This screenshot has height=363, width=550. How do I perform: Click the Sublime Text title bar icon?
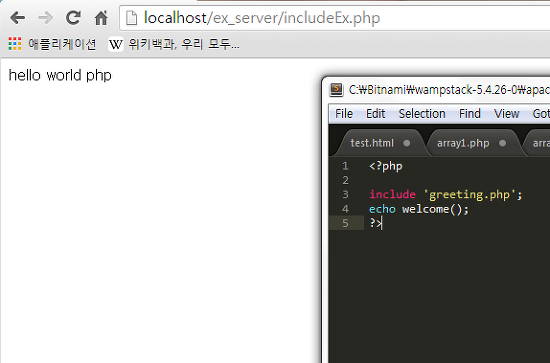pyautogui.click(x=336, y=89)
